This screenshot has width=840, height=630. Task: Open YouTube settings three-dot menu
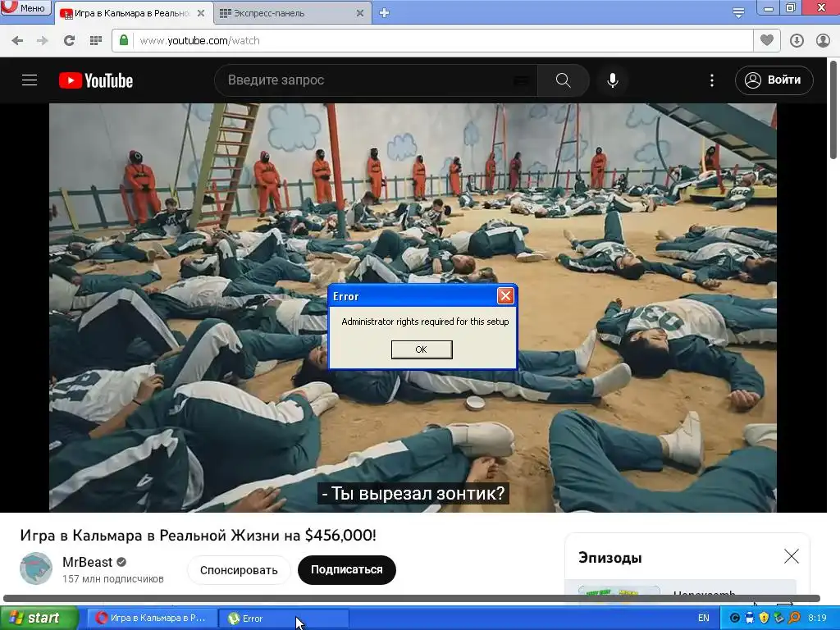[711, 80]
